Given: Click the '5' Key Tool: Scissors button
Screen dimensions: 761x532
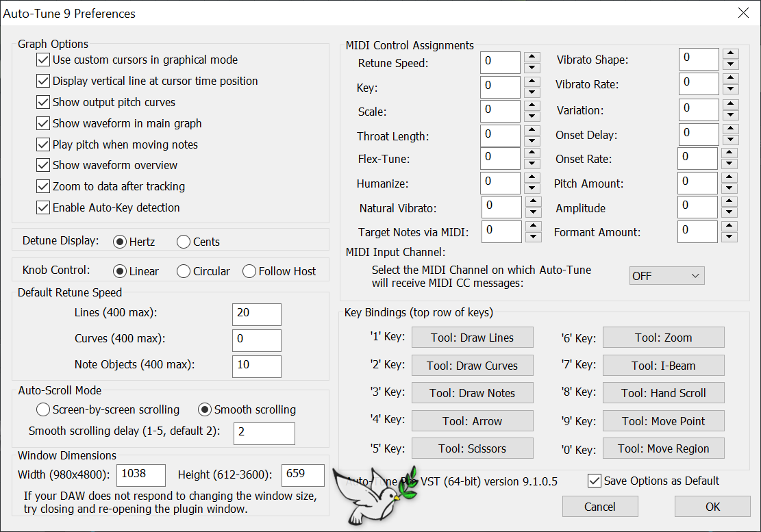Looking at the screenshot, I should tap(472, 448).
